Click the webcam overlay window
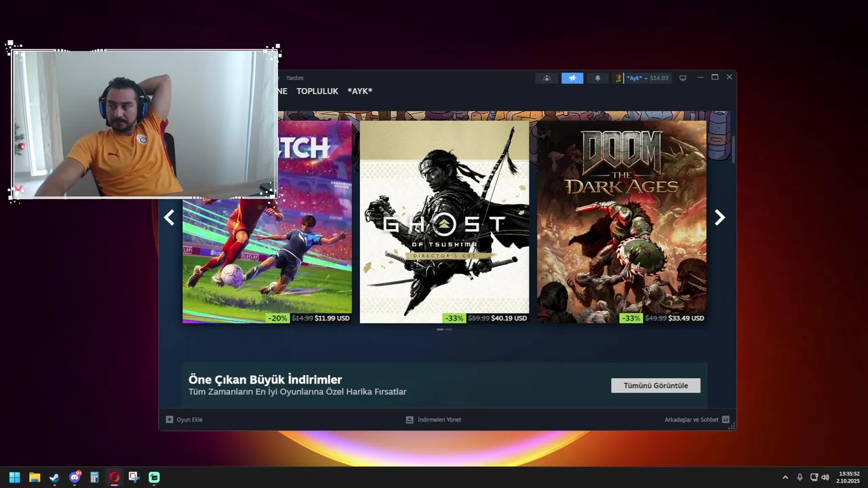 click(144, 124)
